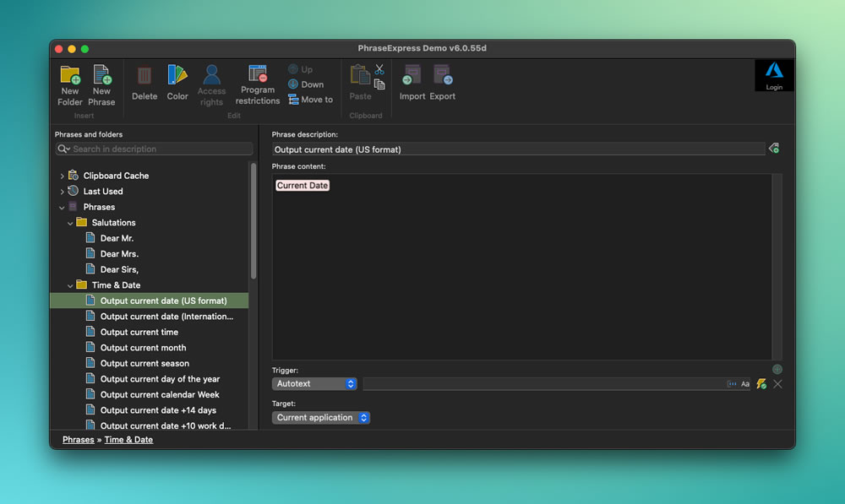Select the Dear Sirs, phrase
The image size is (845, 504).
[119, 269]
